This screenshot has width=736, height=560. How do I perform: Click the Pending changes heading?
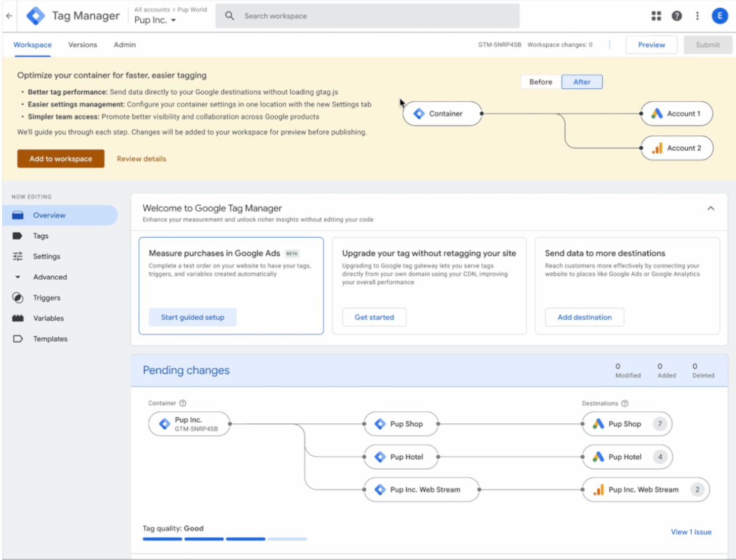tap(186, 370)
